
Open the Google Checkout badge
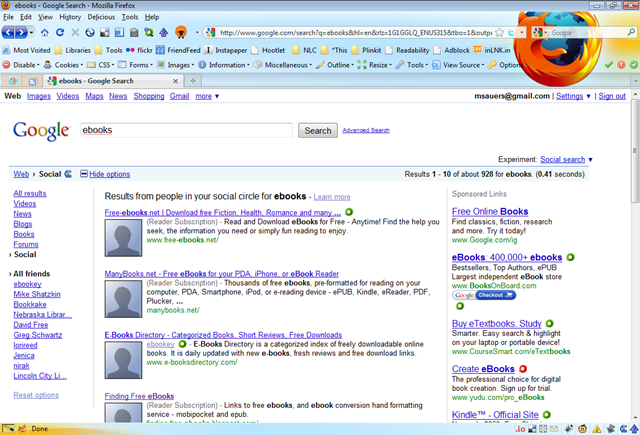tap(484, 295)
